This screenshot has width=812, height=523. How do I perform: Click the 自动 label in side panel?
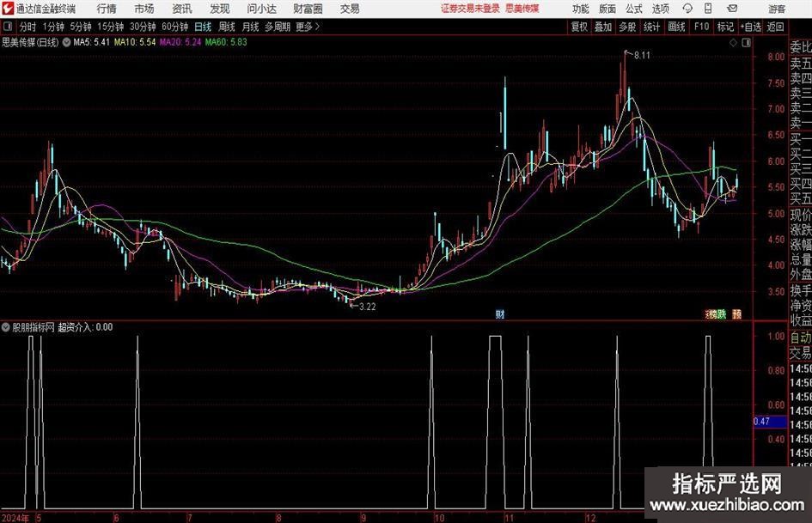[x=801, y=338]
